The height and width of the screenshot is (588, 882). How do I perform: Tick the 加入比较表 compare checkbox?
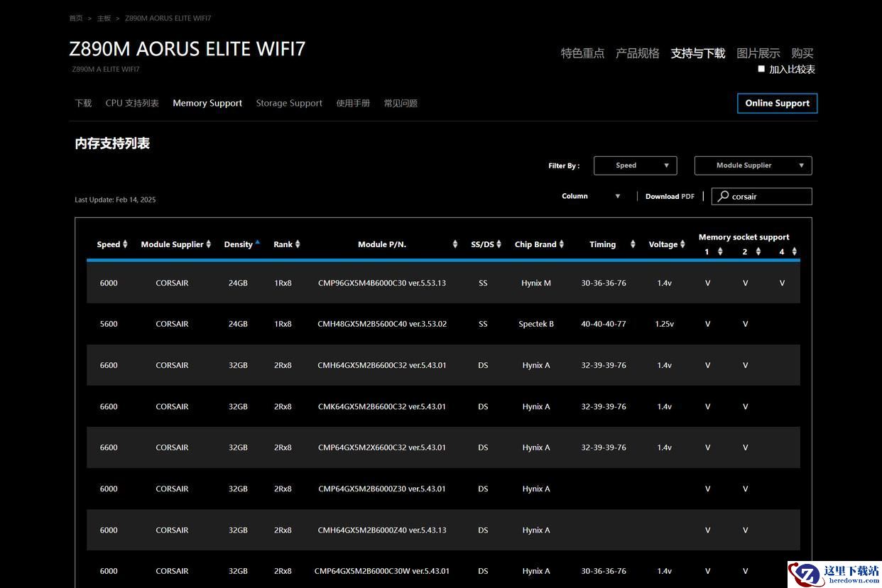761,69
